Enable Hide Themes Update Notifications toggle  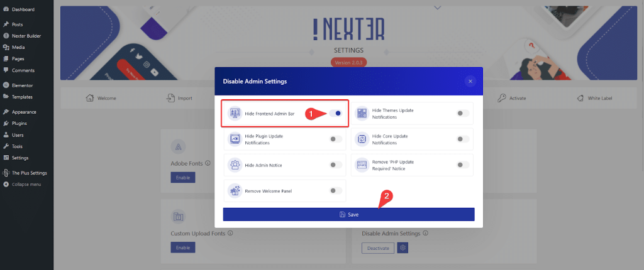coord(463,113)
